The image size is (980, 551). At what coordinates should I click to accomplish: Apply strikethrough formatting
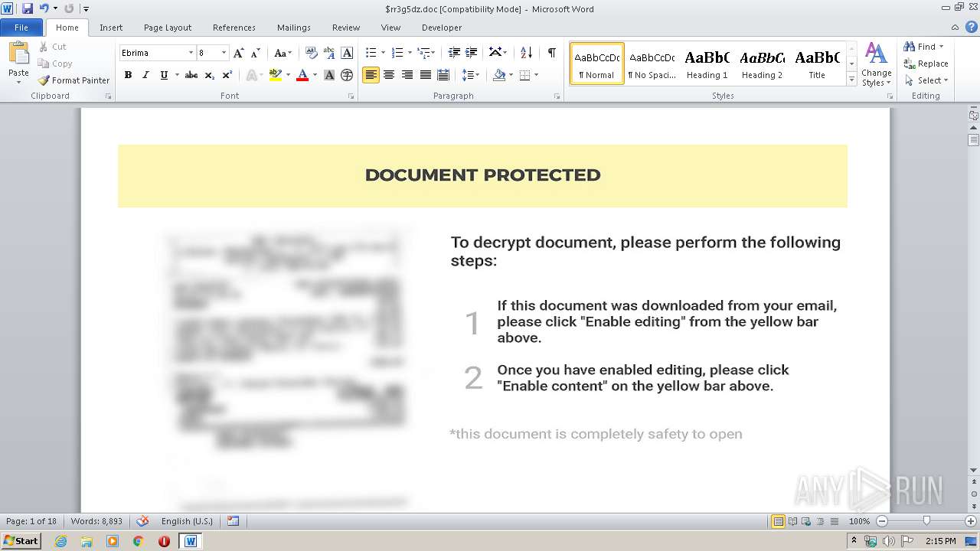tap(191, 75)
